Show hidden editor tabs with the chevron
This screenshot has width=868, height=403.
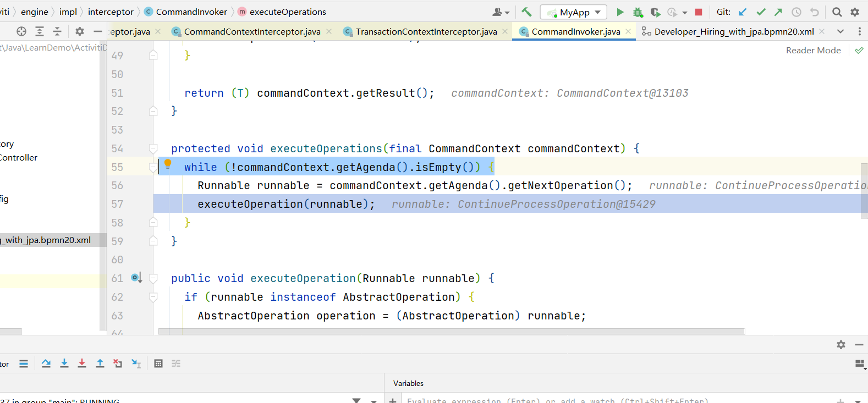840,31
